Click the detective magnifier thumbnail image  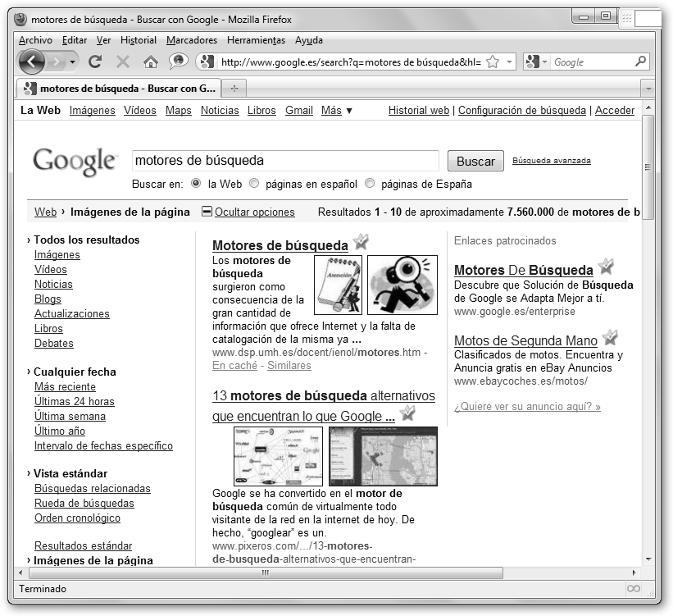(x=402, y=285)
